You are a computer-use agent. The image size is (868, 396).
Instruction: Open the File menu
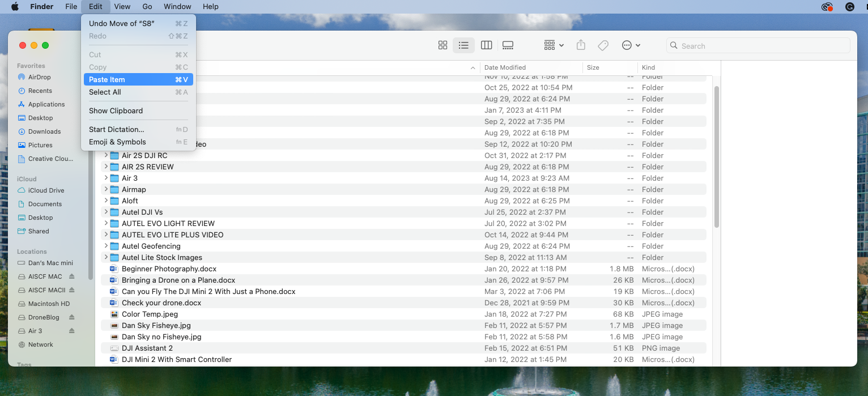(71, 7)
